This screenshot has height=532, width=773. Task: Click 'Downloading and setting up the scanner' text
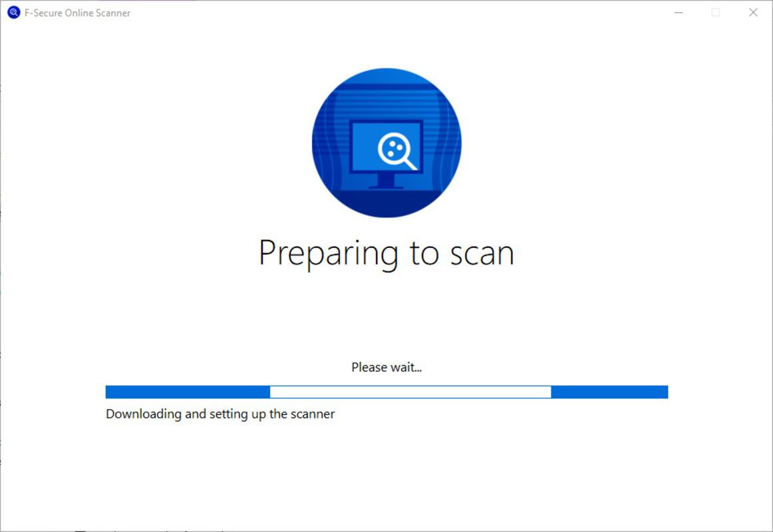220,414
